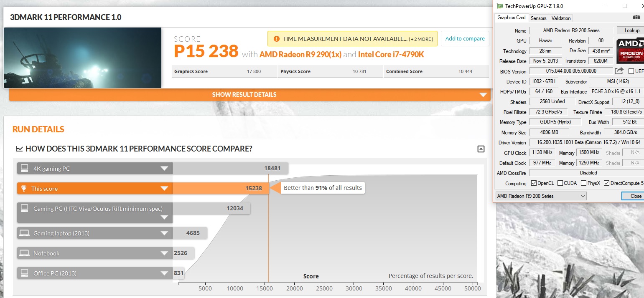Open the AMD Radeon R9 200 Series GPU dropdown
The image size is (644, 298).
541,196
